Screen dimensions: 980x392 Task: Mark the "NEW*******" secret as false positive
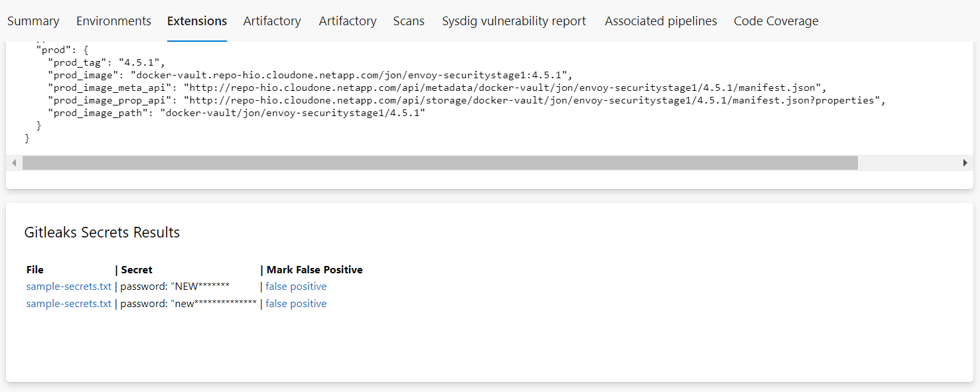pos(296,287)
